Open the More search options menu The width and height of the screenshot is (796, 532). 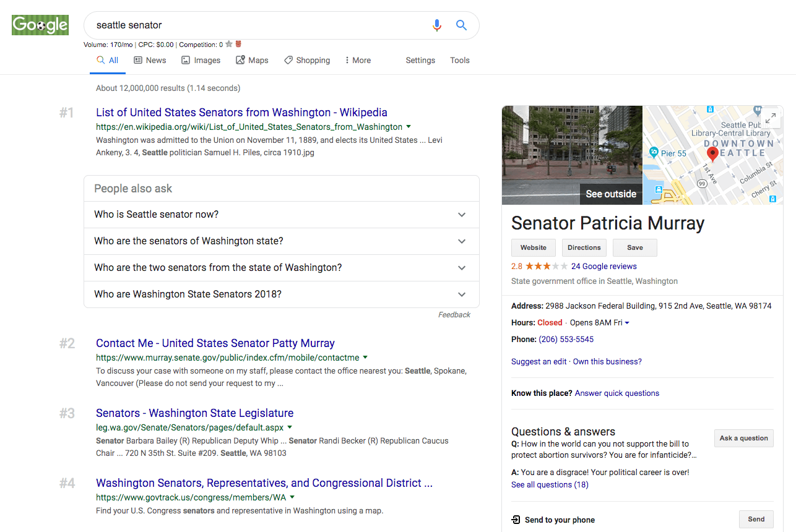click(358, 60)
